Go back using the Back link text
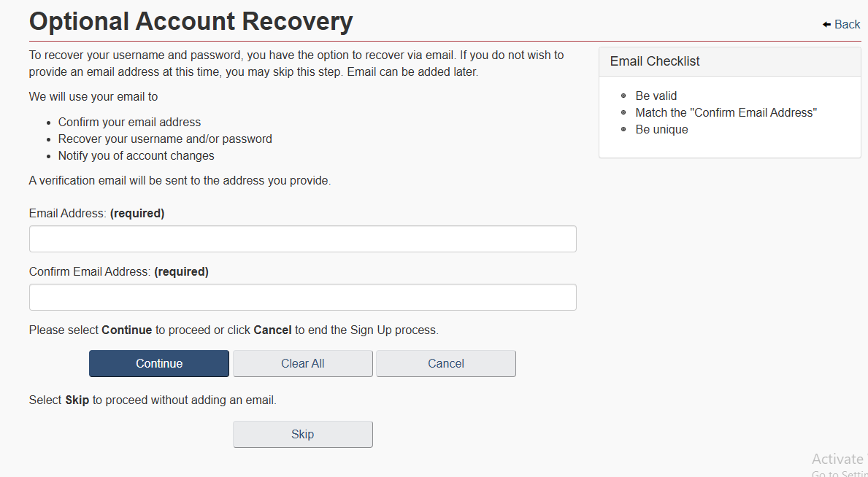The height and width of the screenshot is (477, 868). coord(847,25)
